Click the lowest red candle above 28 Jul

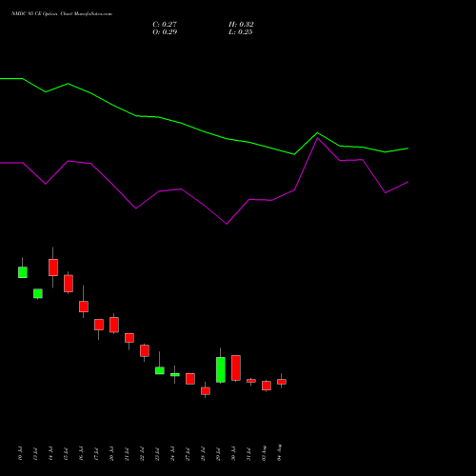206,391
